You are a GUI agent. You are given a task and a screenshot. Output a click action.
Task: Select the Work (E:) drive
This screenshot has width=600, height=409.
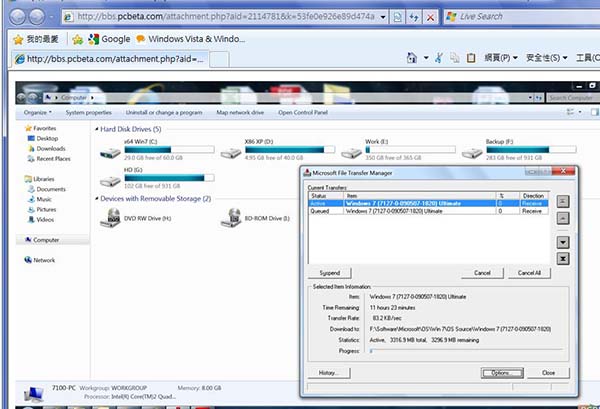coord(398,149)
